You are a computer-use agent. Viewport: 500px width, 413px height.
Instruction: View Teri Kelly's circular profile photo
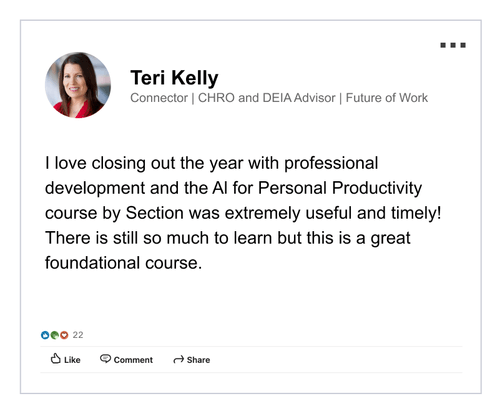(x=78, y=85)
